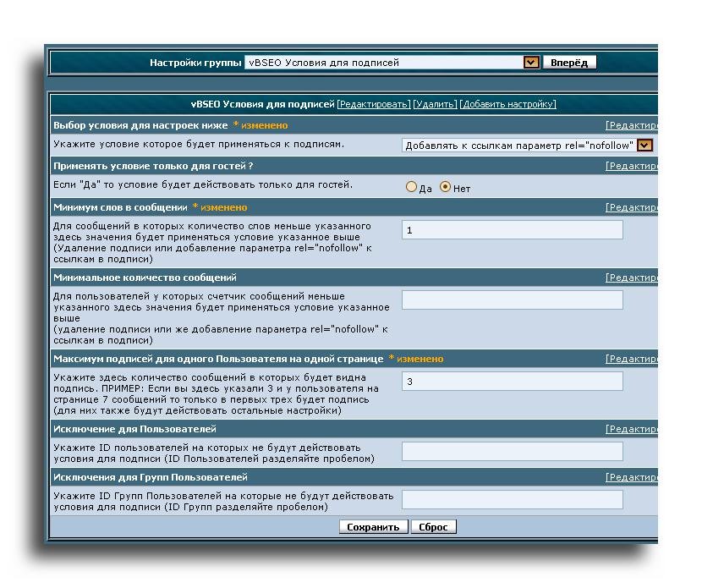This screenshot has width=702, height=588.
Task: Open the edit link on the Минимальное количество сообщений row
Action: point(631,278)
